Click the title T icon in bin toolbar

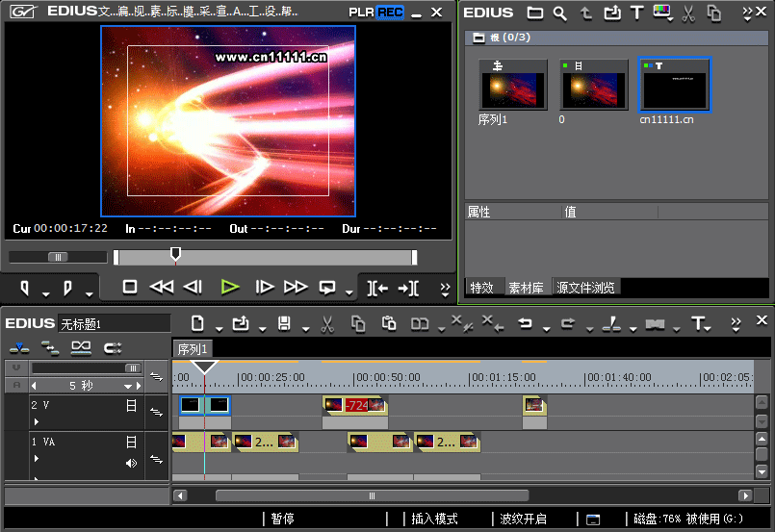637,13
